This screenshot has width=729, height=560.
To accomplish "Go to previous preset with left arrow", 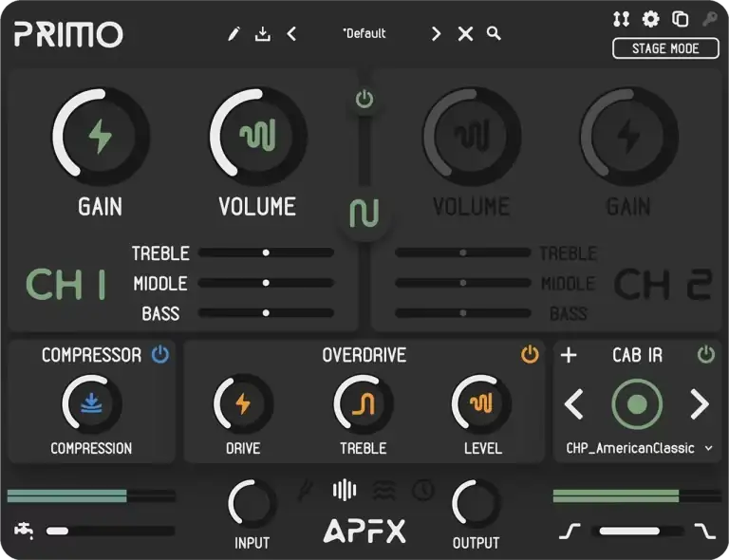I will [x=291, y=33].
